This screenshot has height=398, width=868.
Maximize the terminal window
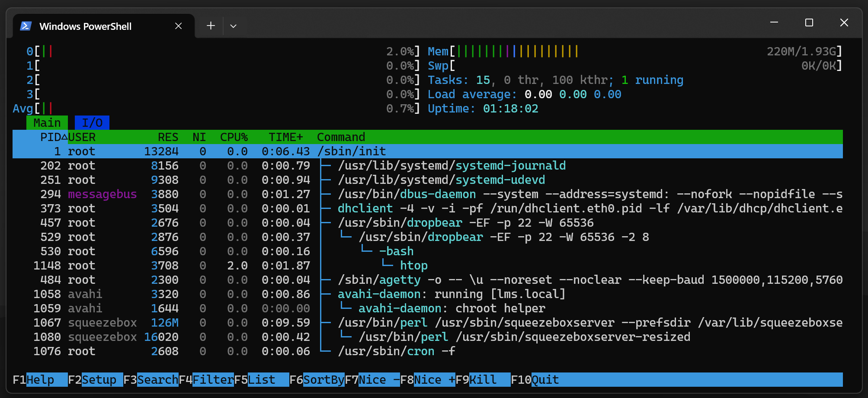coord(809,22)
